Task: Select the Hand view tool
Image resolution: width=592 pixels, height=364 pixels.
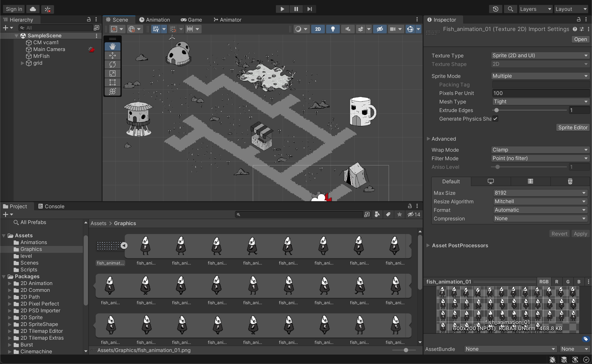Action: [112, 46]
